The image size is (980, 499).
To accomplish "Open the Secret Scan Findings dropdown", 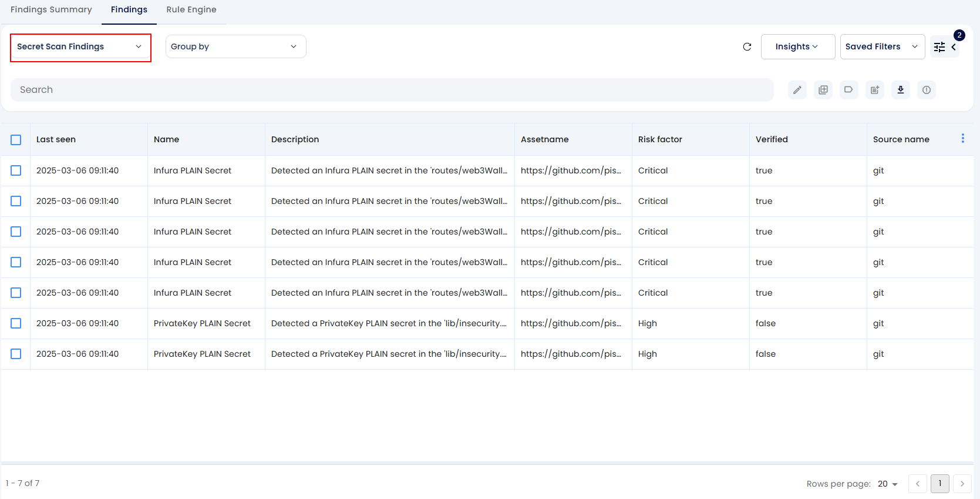I will point(80,47).
